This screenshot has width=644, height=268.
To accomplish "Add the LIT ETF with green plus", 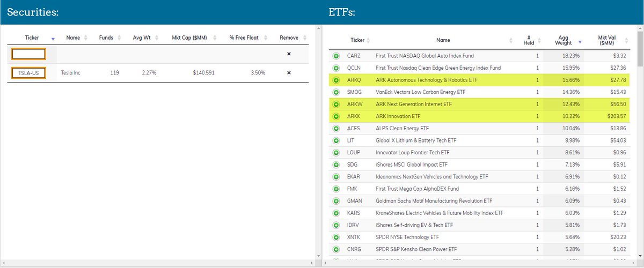I will pos(336,140).
